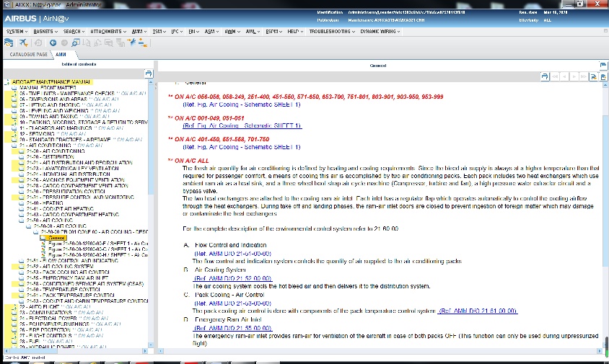
Task: Click the orange plug/wiring toolbar icon
Action: [131, 43]
